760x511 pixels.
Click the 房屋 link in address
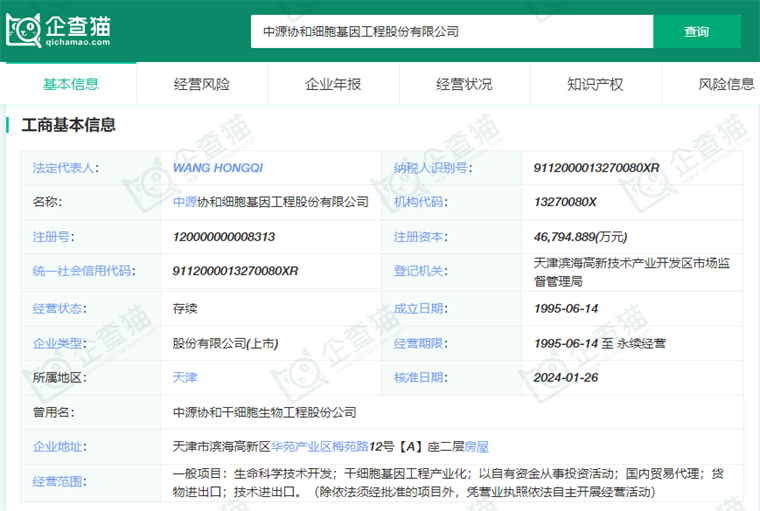(476, 446)
